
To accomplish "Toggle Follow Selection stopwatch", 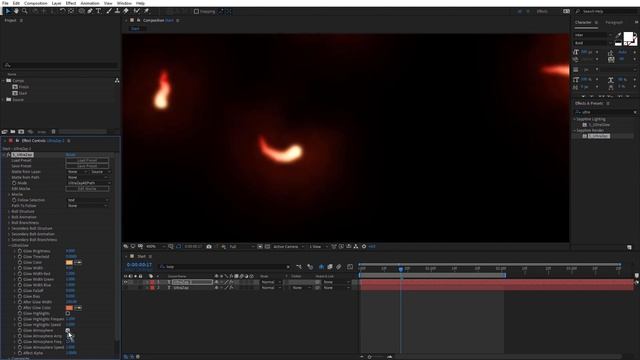I will point(14,200).
